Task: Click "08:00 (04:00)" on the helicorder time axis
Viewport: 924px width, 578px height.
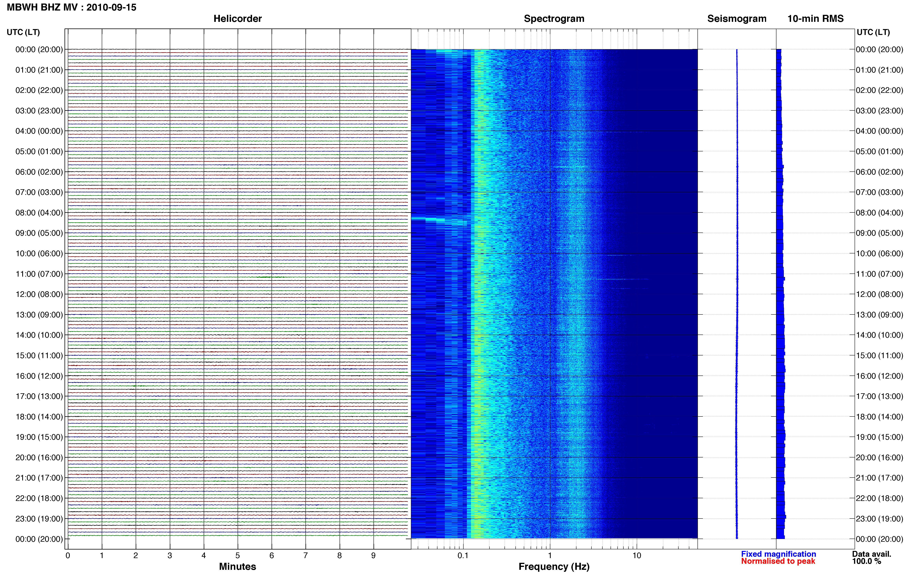Action: point(39,213)
